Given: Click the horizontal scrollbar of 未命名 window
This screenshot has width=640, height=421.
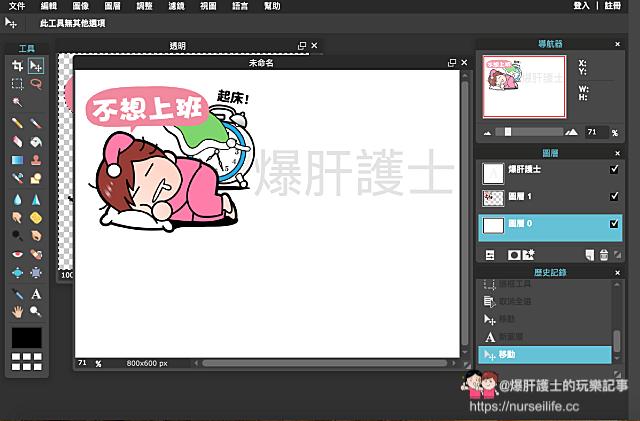Looking at the screenshot, I should coord(325,363).
